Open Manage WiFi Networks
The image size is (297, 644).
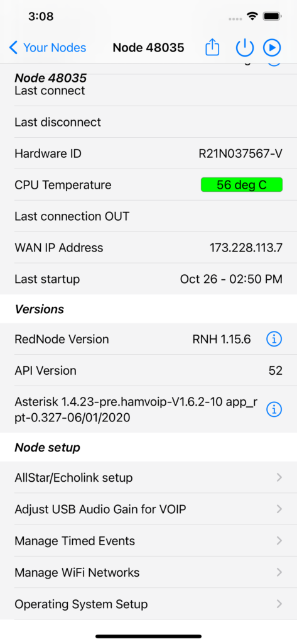(x=148, y=572)
